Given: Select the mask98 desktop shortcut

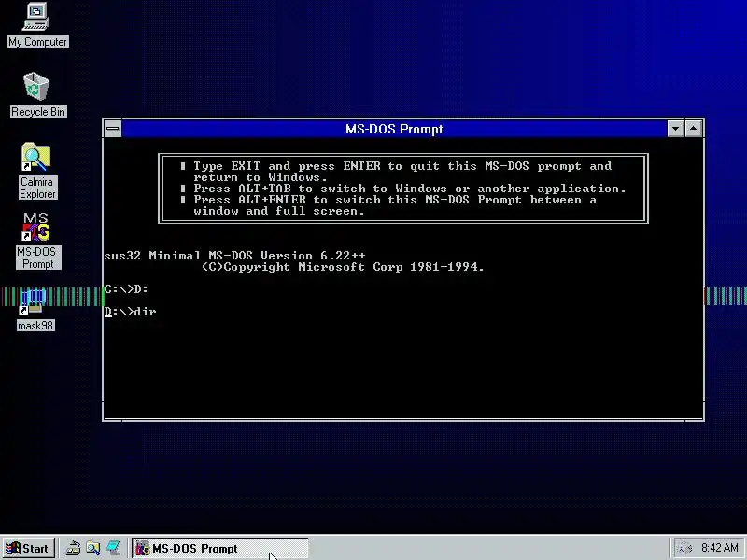Looking at the screenshot, I should click(35, 310).
